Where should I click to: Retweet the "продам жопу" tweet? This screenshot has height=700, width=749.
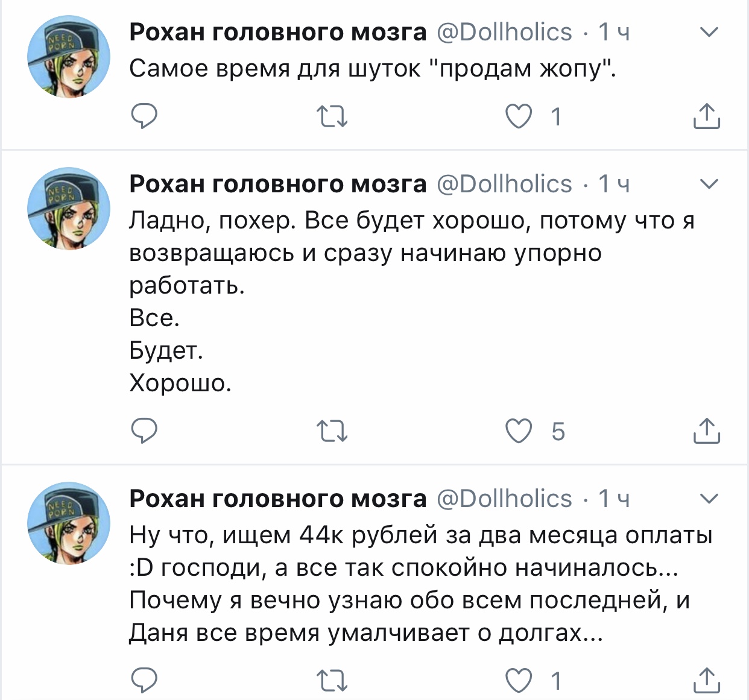click(x=332, y=116)
